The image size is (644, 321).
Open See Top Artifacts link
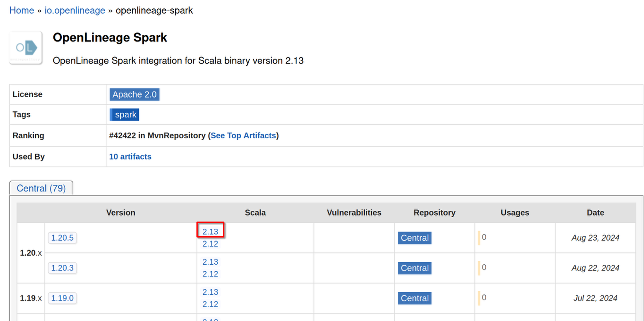[243, 136]
